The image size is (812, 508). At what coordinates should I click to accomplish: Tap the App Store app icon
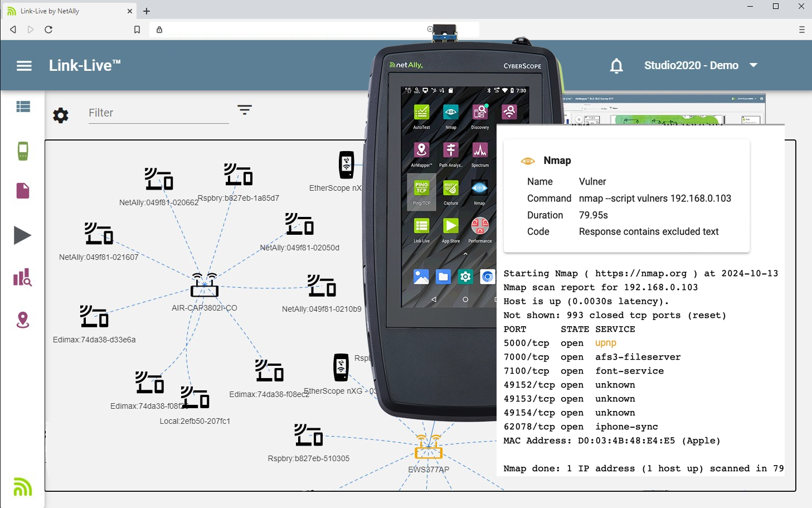pyautogui.click(x=451, y=226)
